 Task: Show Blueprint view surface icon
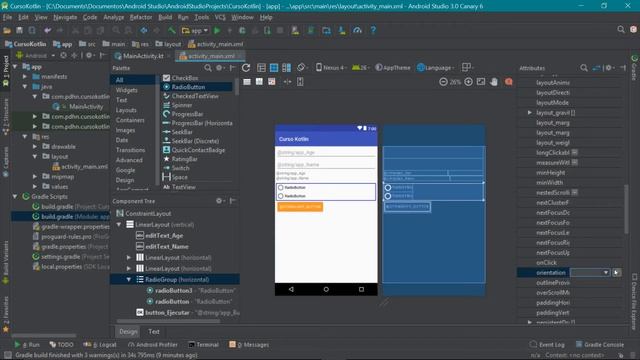(274, 68)
